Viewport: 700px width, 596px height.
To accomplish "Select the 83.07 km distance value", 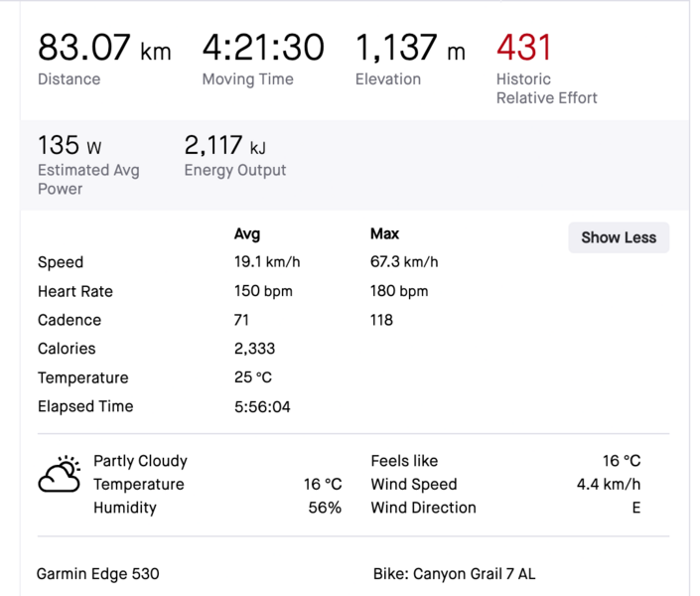I will click(103, 47).
